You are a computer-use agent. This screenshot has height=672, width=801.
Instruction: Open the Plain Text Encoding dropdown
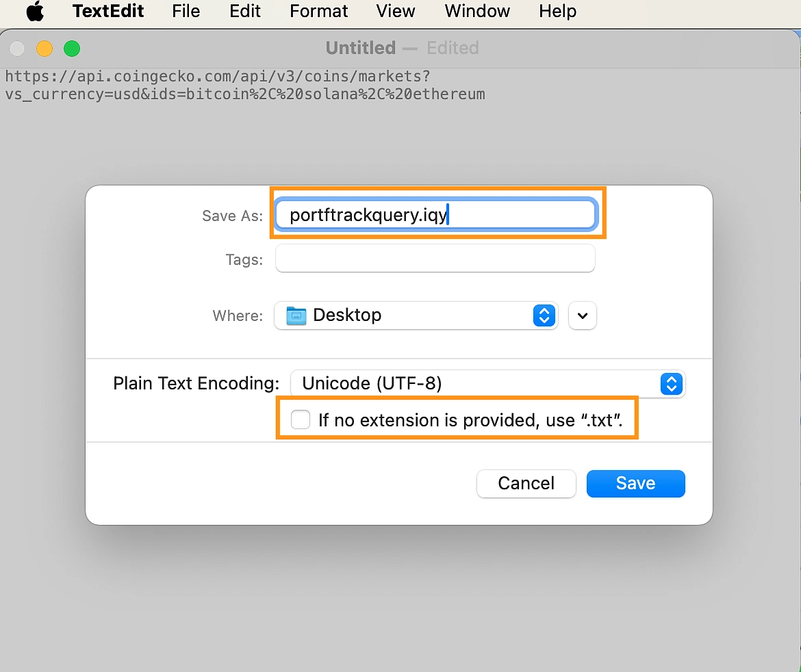488,383
